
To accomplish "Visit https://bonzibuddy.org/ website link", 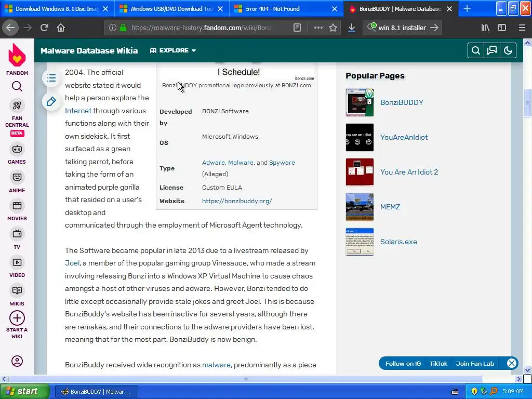I will 237,201.
